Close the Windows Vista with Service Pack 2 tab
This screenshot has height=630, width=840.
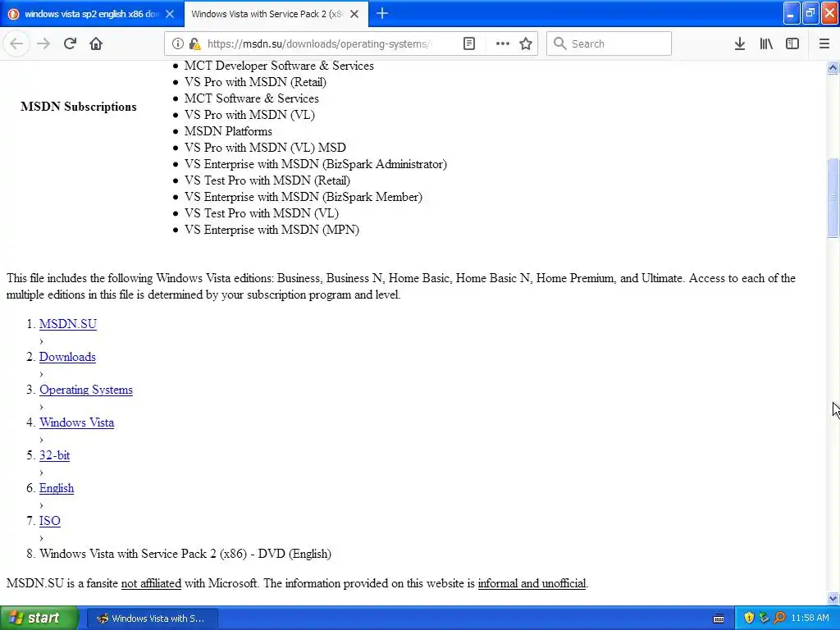pos(354,14)
